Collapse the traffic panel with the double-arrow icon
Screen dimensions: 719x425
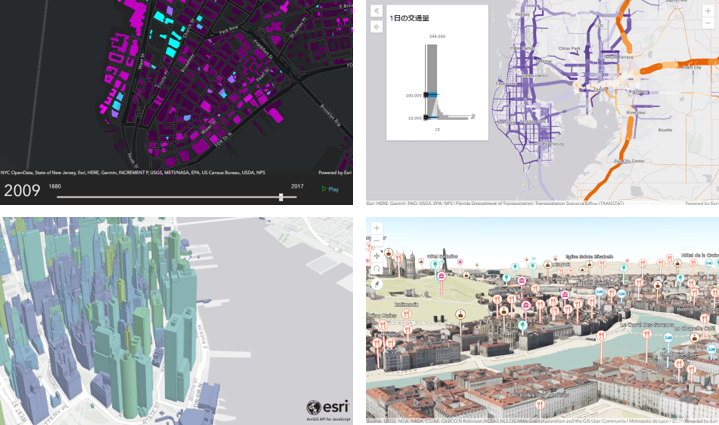(376, 11)
